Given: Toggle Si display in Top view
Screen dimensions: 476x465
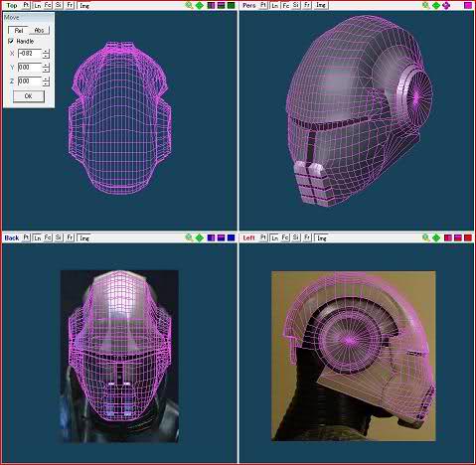Looking at the screenshot, I should [59, 6].
